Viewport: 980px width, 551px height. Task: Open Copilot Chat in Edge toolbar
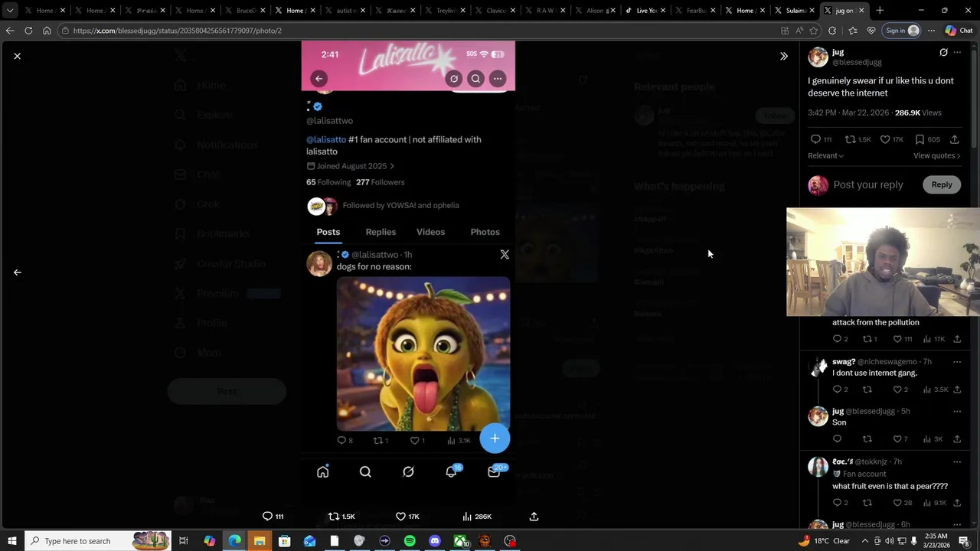coord(959,31)
